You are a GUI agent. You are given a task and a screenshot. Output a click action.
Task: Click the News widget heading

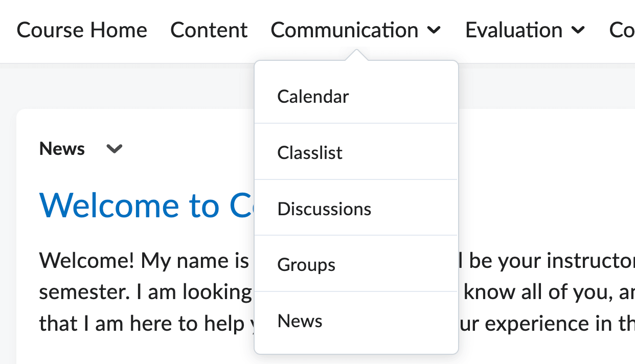61,149
